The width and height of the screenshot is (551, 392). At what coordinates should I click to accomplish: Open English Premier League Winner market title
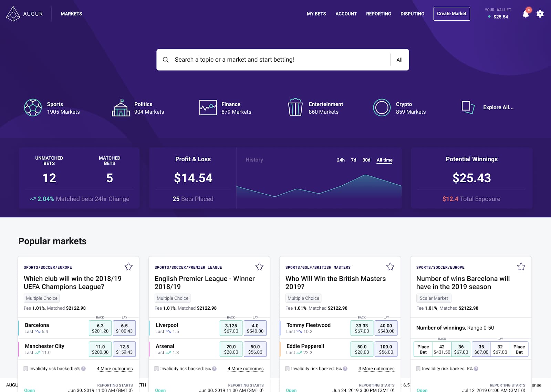[x=205, y=282]
